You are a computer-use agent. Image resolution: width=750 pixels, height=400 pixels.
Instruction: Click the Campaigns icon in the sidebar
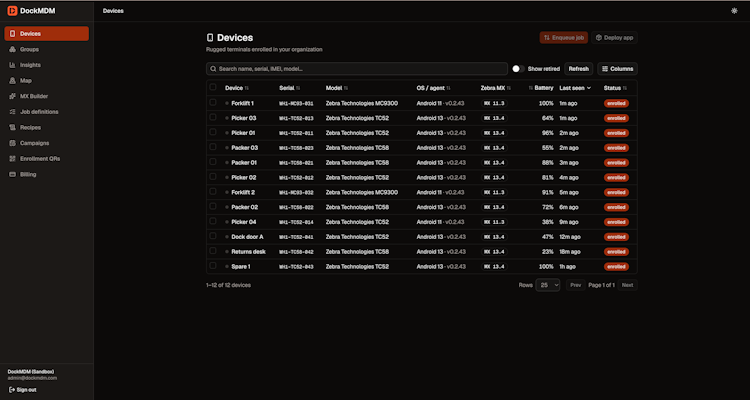(12, 143)
